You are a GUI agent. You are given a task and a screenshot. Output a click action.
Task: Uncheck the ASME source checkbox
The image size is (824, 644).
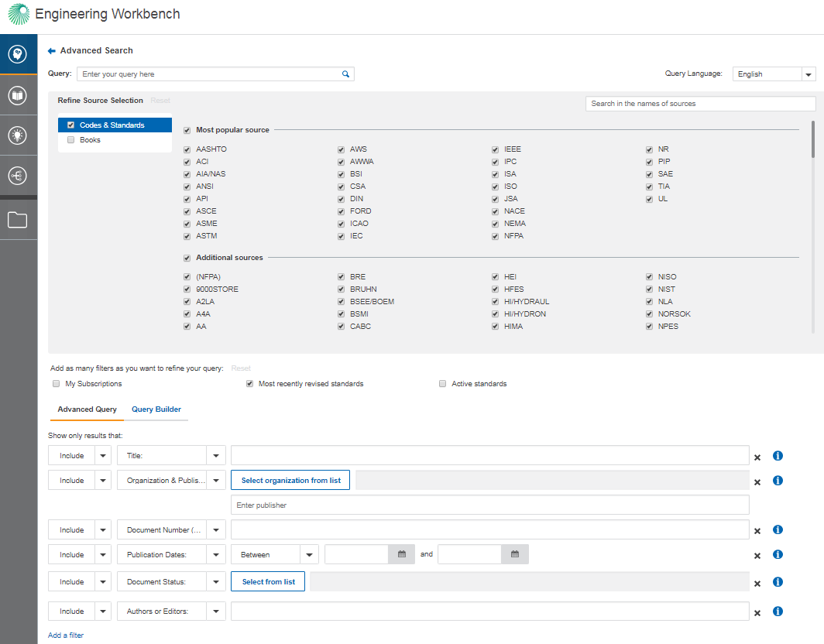(187, 224)
